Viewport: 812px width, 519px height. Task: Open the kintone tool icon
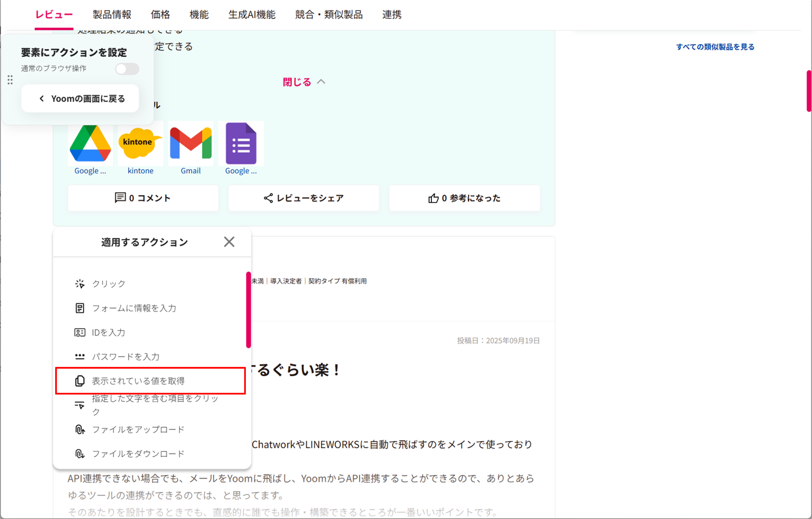coord(140,144)
